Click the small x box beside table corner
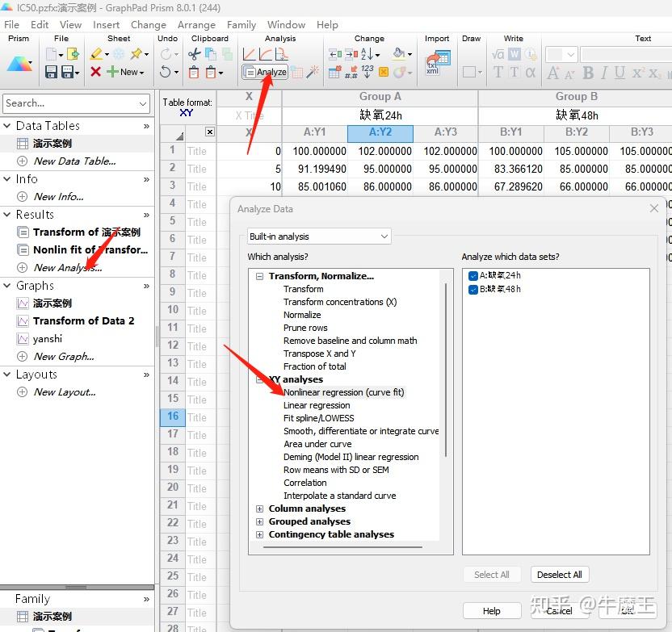 210,132
